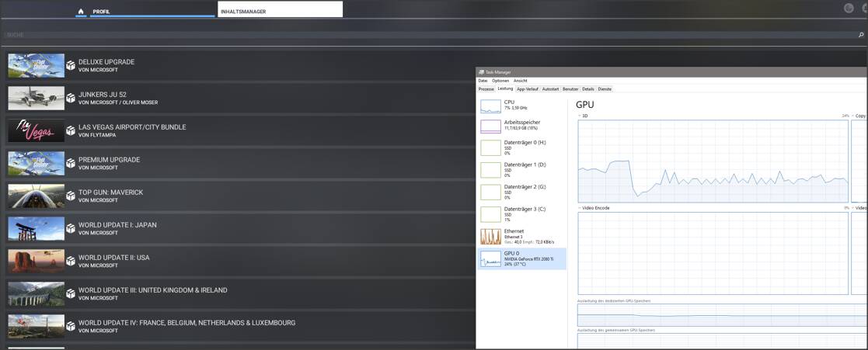The image size is (868, 350).
Task: Click the package icon beside Las Vegas Airport/City Bundle
Action: (x=70, y=131)
